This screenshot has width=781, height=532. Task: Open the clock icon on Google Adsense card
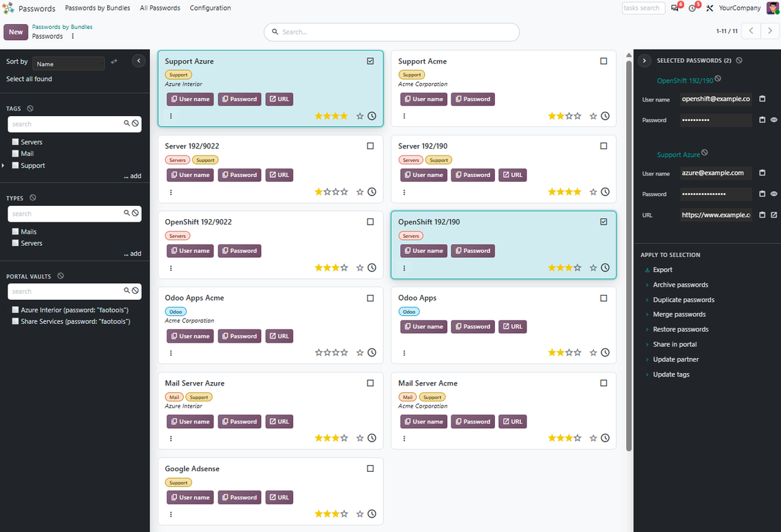pyautogui.click(x=372, y=513)
